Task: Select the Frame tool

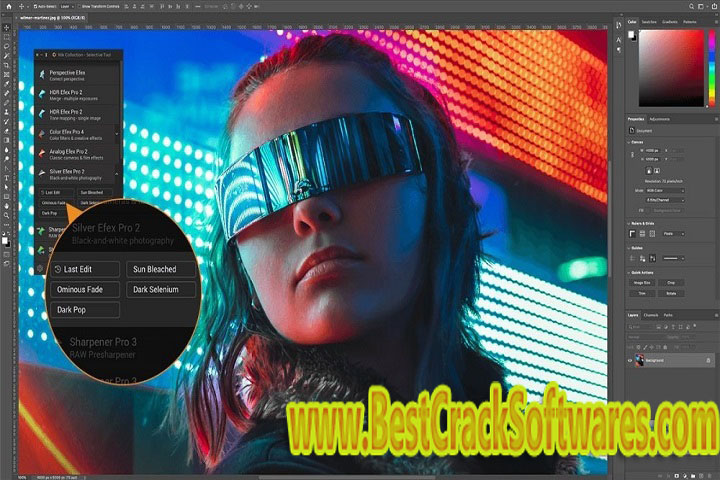Action: point(6,74)
